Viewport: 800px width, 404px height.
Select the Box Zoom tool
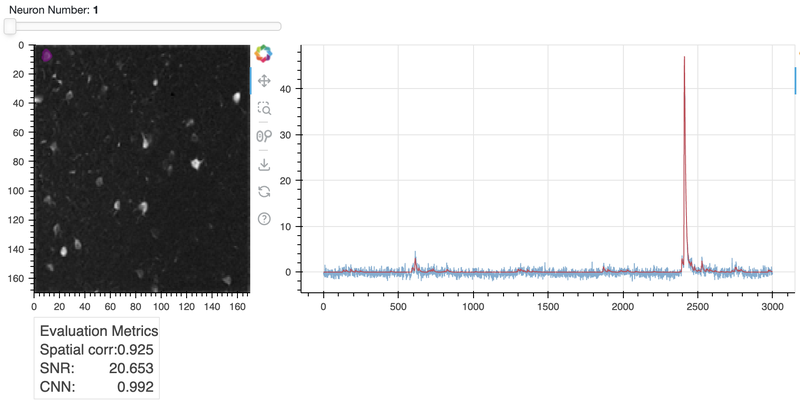coord(264,108)
